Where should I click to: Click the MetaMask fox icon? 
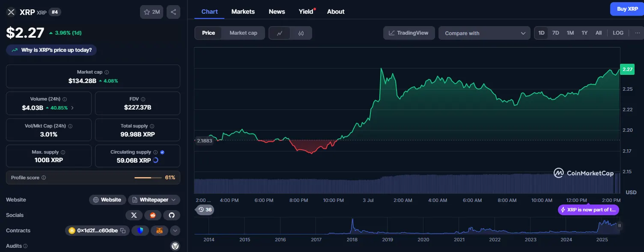click(x=159, y=231)
